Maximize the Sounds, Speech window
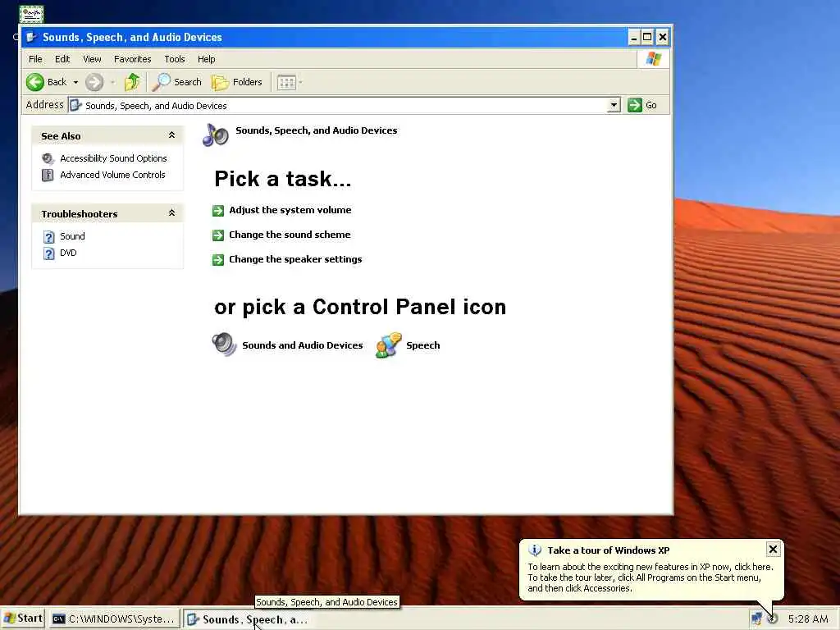Viewport: 840px width, 630px height. [647, 37]
